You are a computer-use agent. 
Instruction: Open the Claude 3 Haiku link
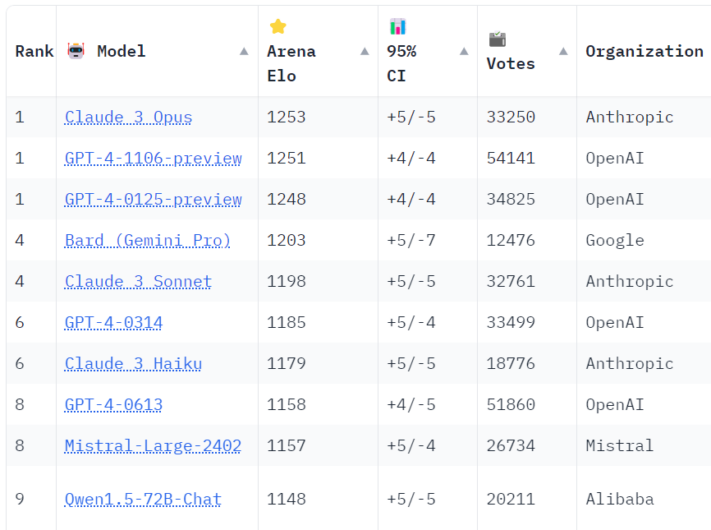point(133,363)
